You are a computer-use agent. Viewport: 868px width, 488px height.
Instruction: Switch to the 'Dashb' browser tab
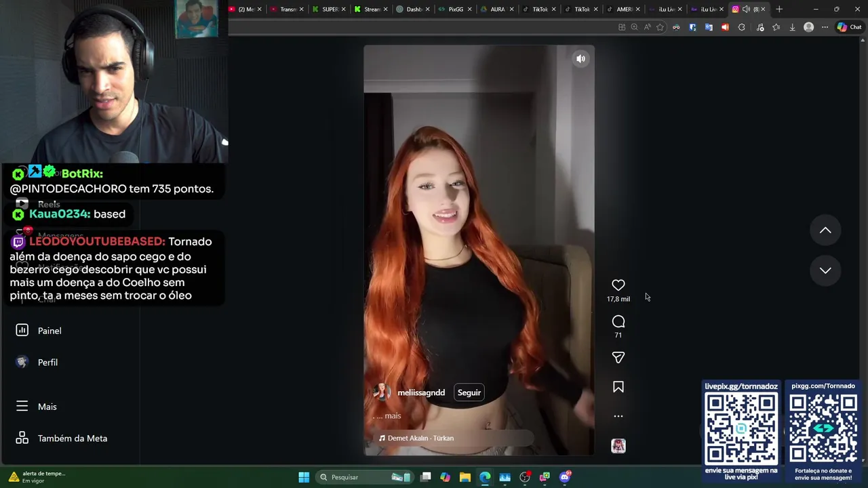tap(414, 9)
